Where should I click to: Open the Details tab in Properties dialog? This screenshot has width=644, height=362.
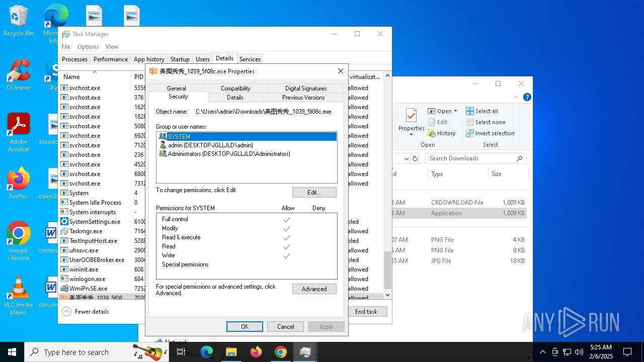tap(235, 98)
